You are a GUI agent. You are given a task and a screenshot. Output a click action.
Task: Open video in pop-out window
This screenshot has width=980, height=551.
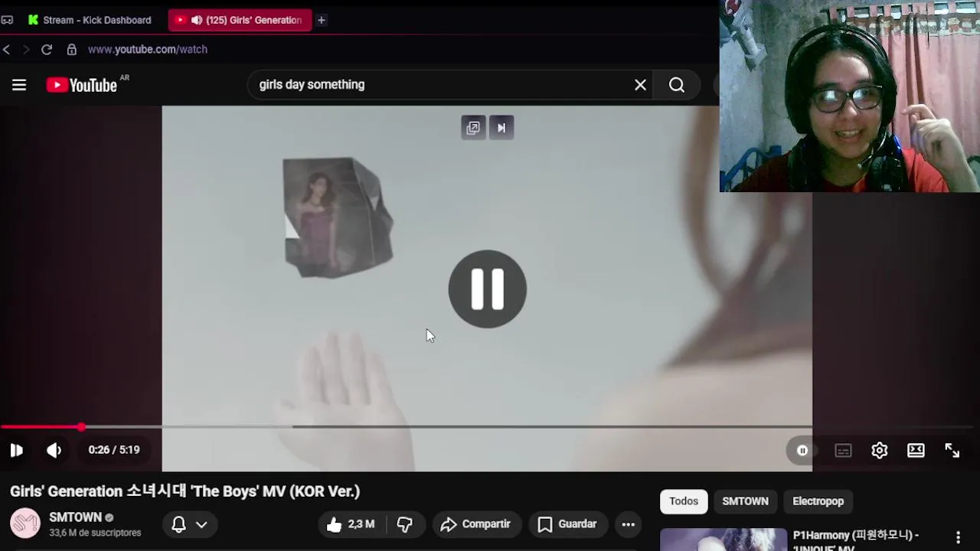(473, 128)
